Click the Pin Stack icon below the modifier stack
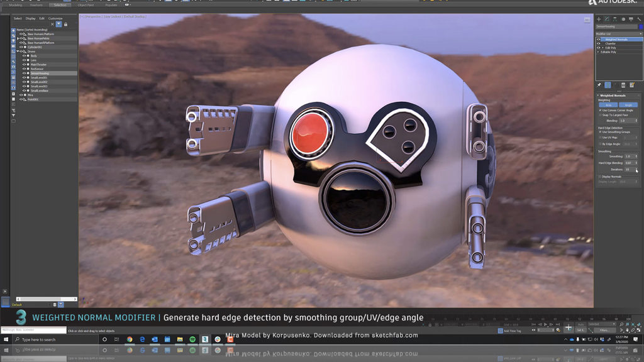644x362 pixels. [x=599, y=84]
